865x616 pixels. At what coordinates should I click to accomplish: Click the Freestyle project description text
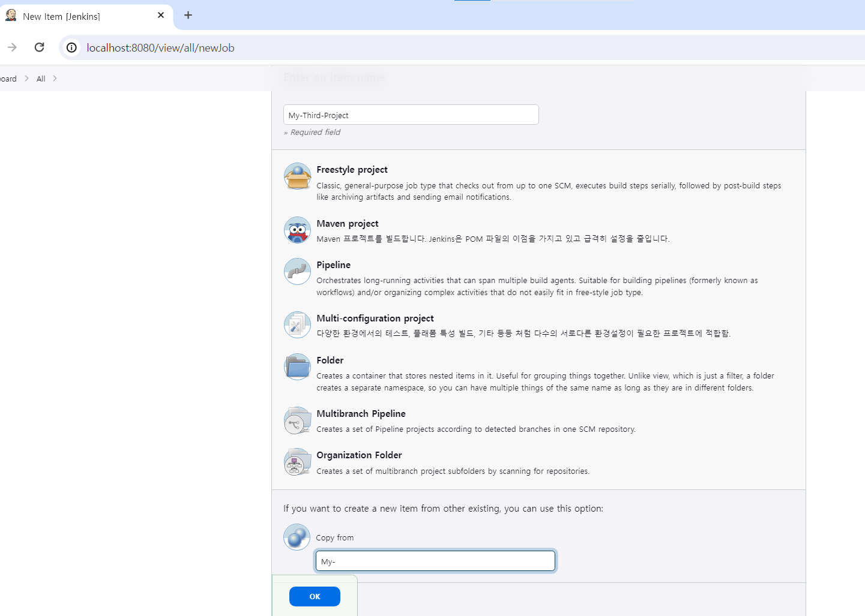(x=549, y=191)
